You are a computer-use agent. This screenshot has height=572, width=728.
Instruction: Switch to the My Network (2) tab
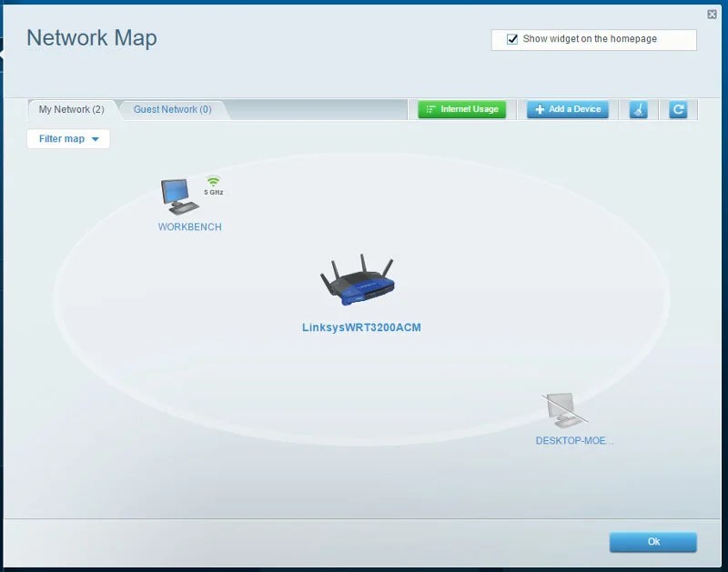coord(72,109)
